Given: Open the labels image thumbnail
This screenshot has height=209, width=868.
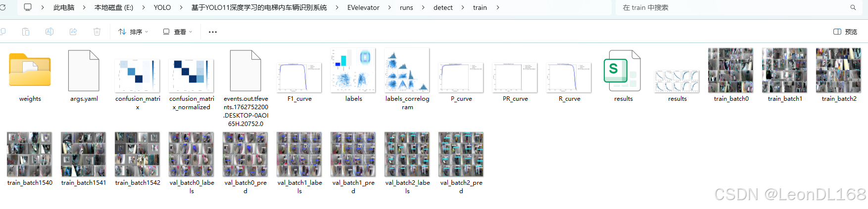Looking at the screenshot, I should pos(353,70).
